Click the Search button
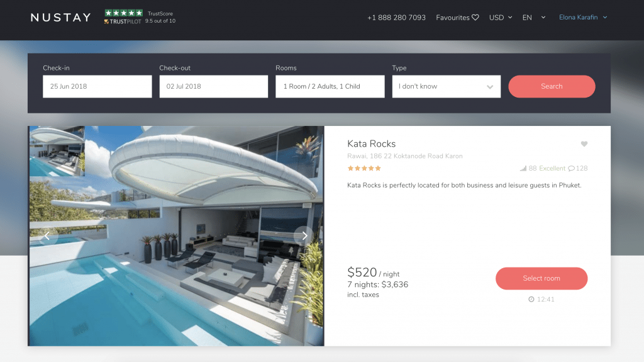 [x=552, y=86]
